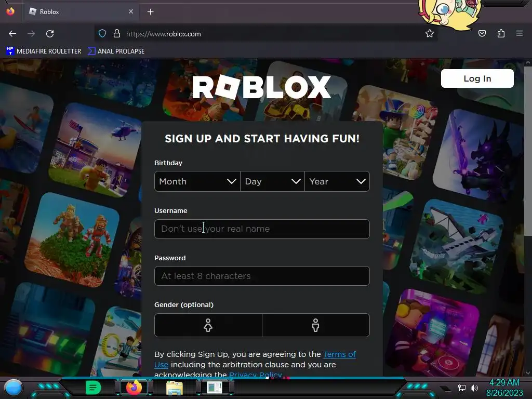Click the Firefox view icon left of the tab

pos(10,11)
